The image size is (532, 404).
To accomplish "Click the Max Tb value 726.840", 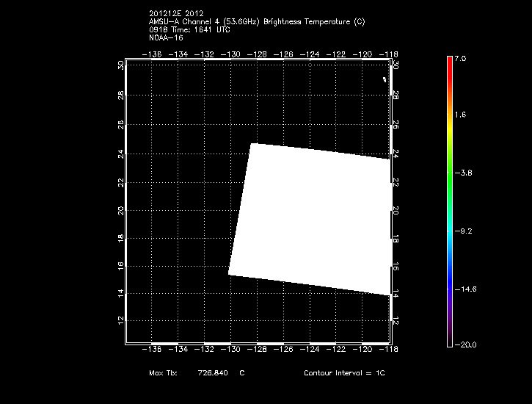I will point(212,373).
